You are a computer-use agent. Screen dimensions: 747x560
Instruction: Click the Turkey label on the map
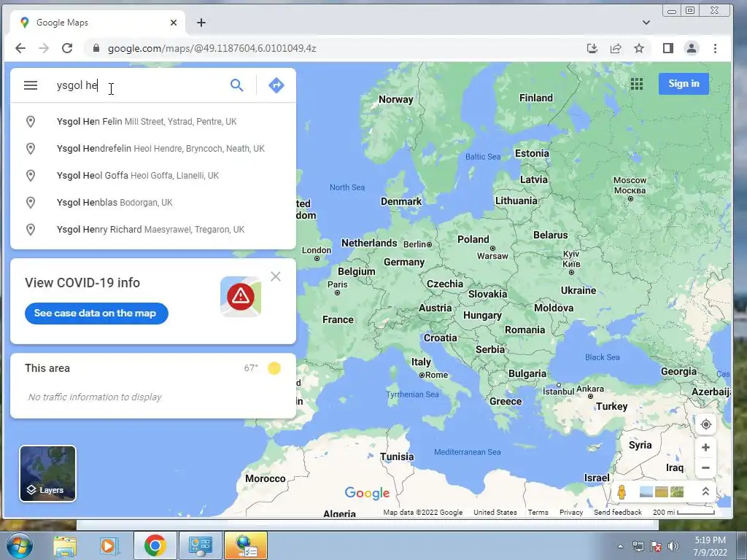(x=612, y=406)
